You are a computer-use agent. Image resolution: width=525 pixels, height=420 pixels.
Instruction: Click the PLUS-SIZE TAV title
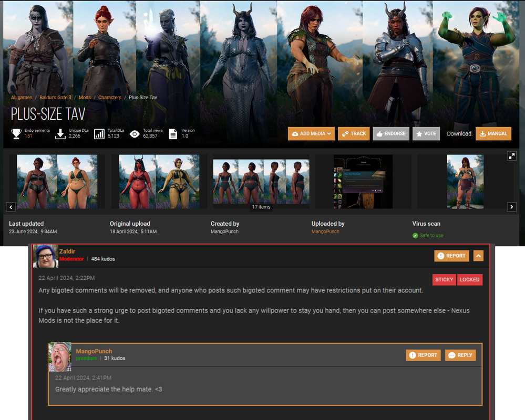[48, 114]
